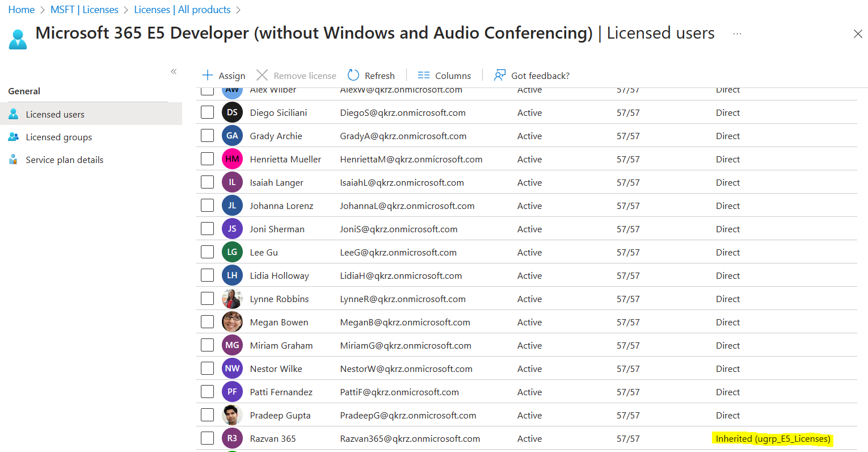The image size is (868, 452).
Task: Click the Assign plus icon
Action: pos(208,75)
